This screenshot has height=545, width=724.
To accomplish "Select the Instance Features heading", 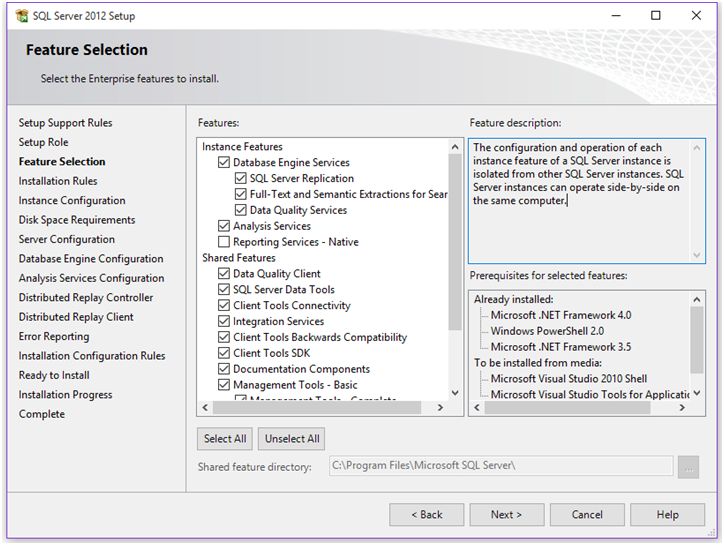I will tap(242, 146).
